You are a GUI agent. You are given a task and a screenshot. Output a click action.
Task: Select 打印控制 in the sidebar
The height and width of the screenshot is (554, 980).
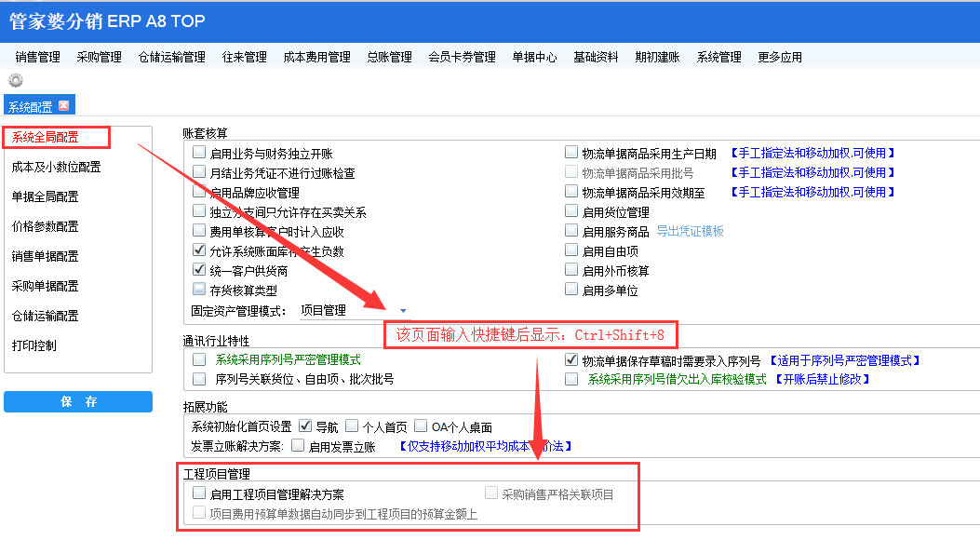pos(34,345)
